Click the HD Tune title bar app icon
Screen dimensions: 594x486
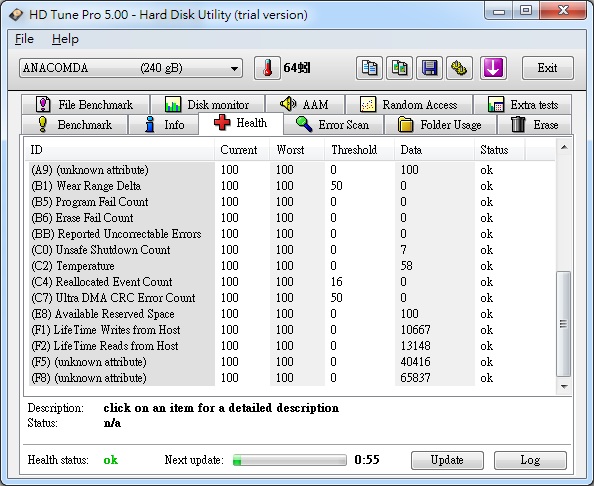pos(16,15)
